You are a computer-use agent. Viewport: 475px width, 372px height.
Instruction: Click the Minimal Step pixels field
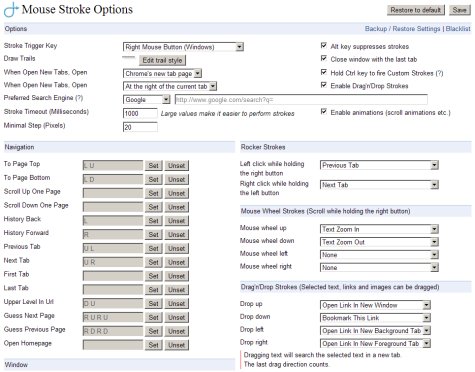click(x=140, y=127)
